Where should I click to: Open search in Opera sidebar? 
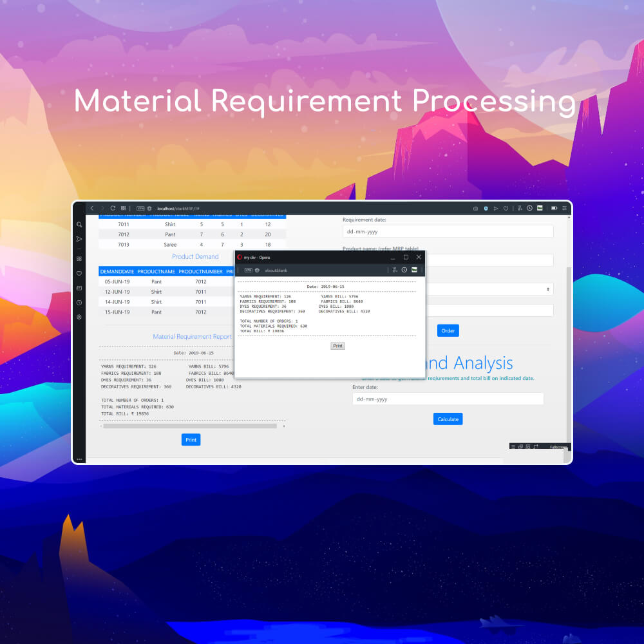(x=79, y=225)
